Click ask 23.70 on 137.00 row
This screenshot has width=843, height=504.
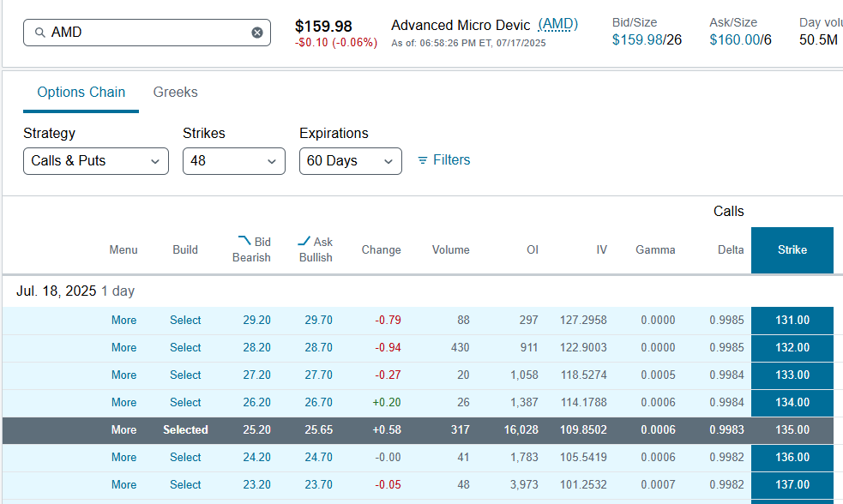(319, 484)
